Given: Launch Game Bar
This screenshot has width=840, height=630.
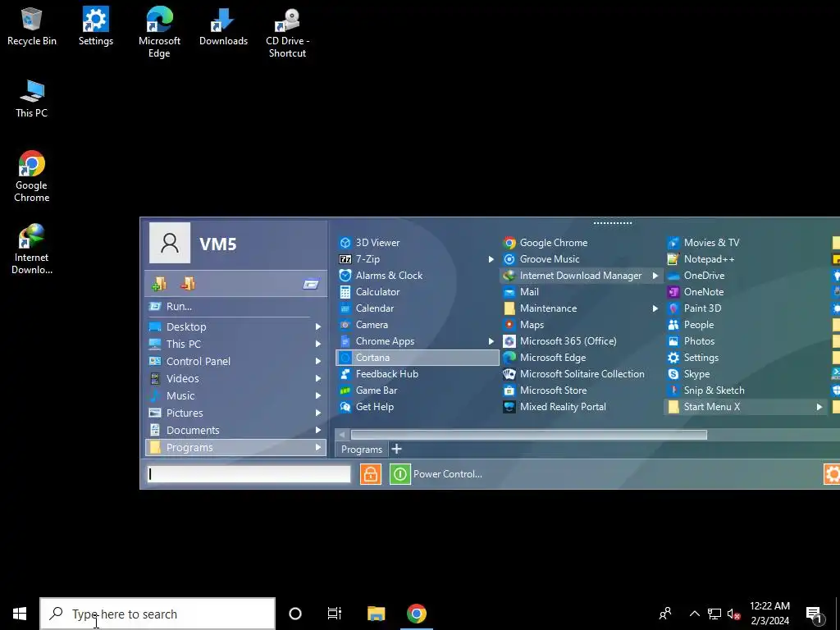Looking at the screenshot, I should pos(418,390).
